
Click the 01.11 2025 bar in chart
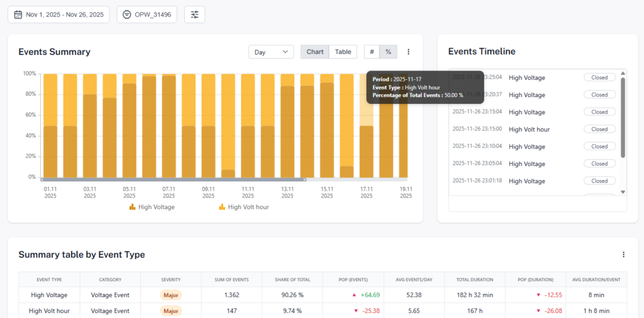point(50,125)
